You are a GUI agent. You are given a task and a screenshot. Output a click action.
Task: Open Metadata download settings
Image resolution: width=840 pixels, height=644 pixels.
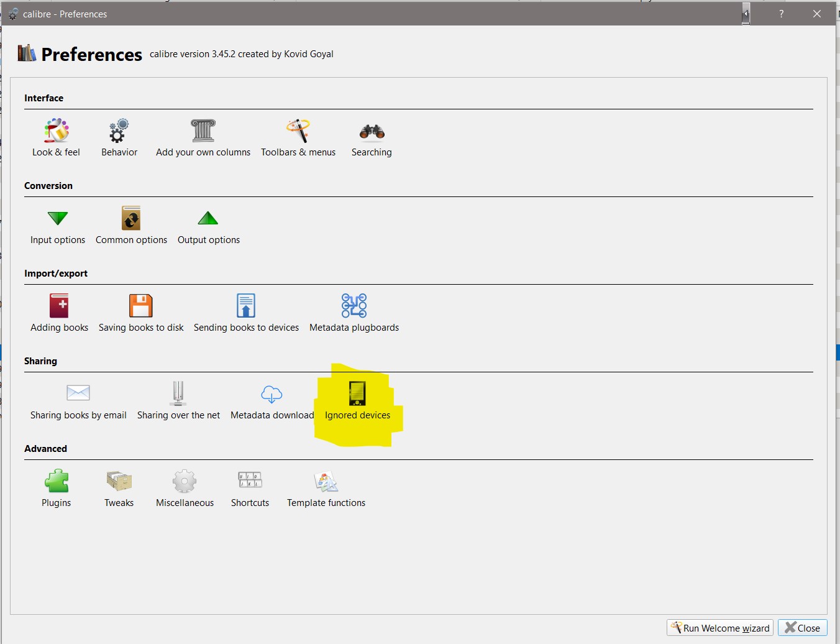(x=272, y=401)
